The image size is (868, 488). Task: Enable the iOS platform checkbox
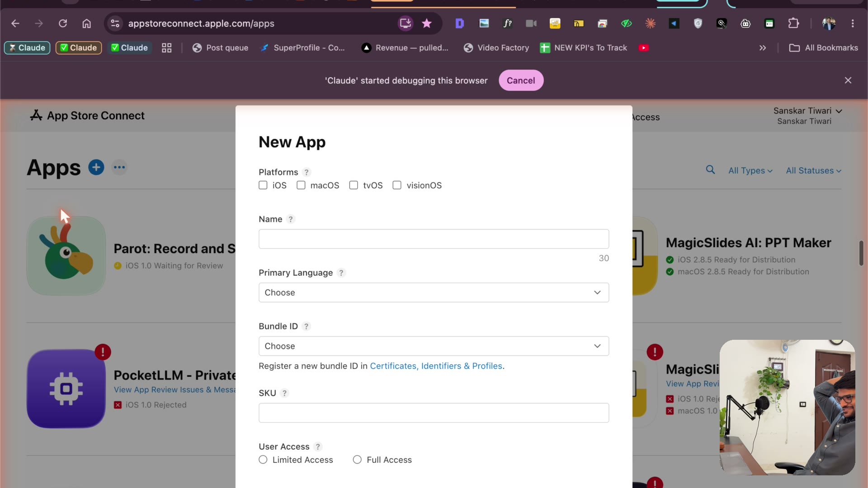(263, 185)
